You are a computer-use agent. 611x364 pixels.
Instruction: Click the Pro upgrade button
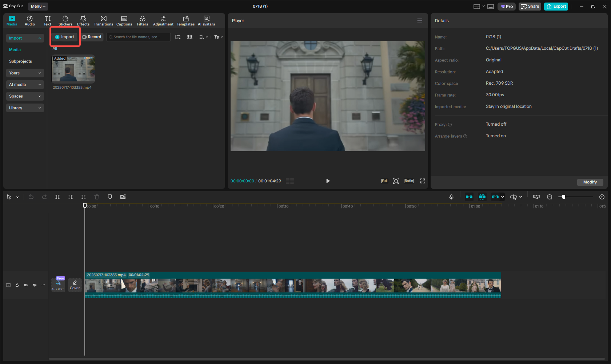click(x=507, y=7)
